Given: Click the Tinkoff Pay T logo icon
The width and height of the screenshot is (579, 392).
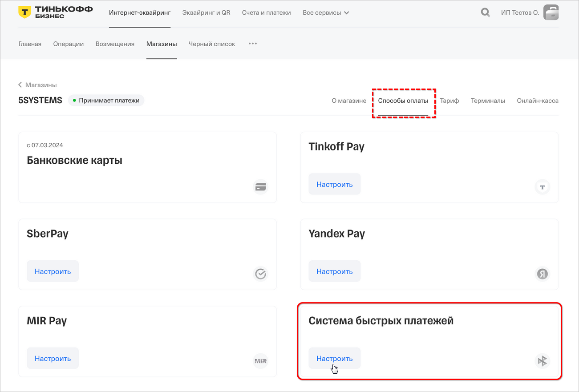Looking at the screenshot, I should tap(542, 187).
